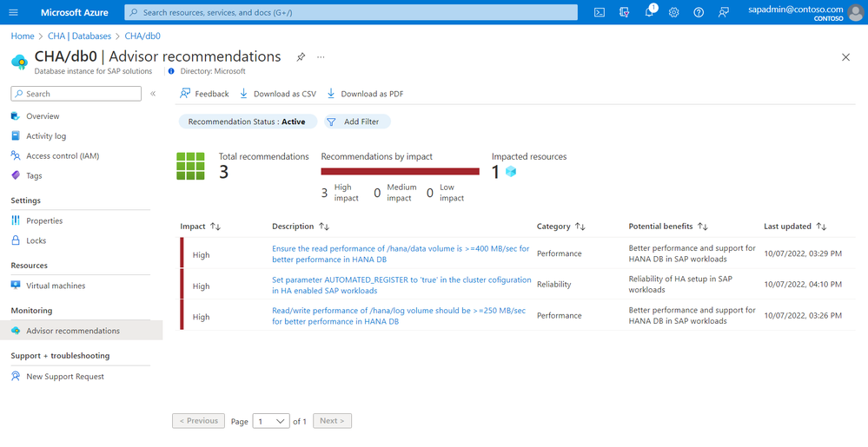Download recommendations as CSV

[278, 94]
